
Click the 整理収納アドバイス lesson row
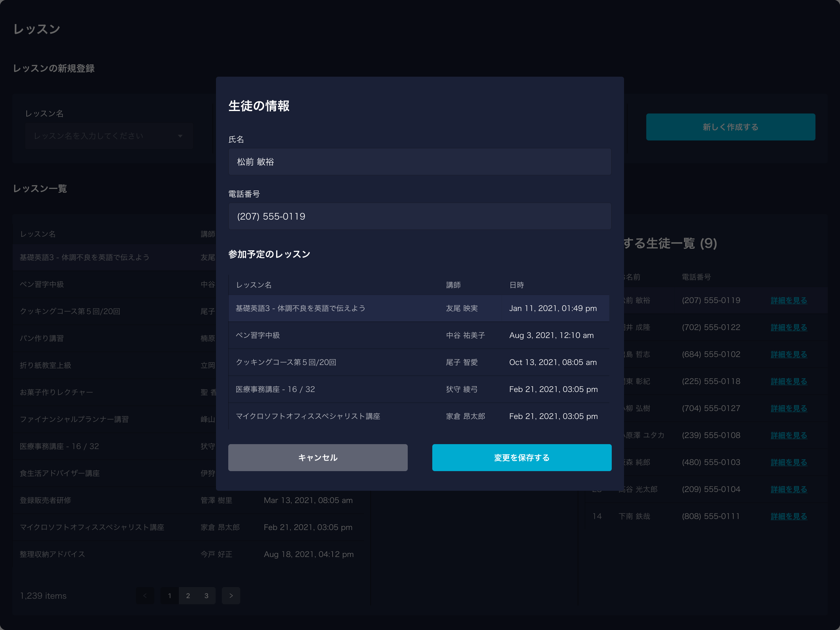point(52,554)
